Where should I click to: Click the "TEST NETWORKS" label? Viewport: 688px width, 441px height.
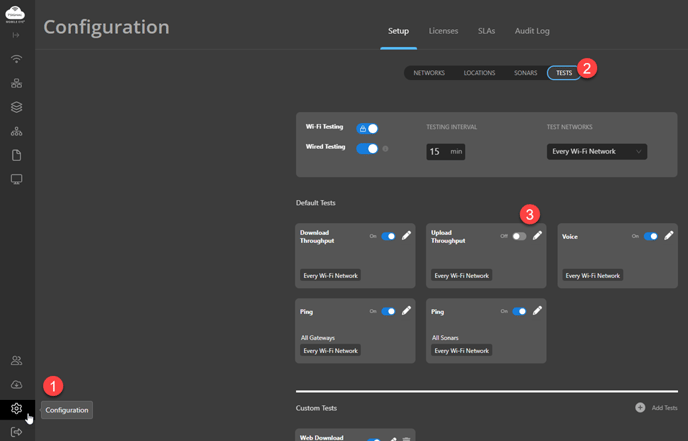(x=570, y=127)
